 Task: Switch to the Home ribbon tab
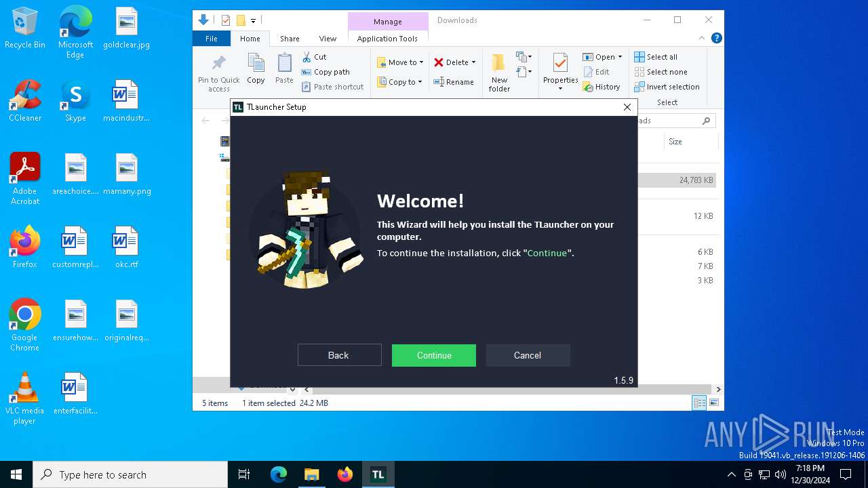pos(250,39)
